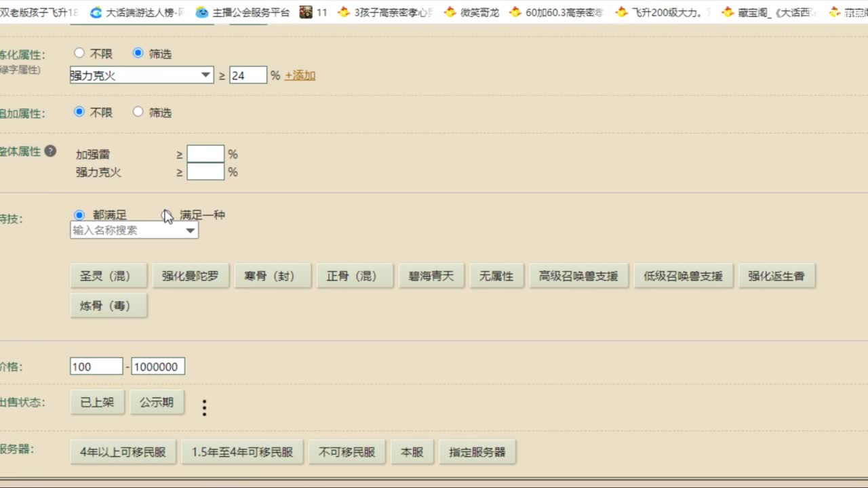
Task: Select the 正骨（混）skill button
Action: point(355,276)
